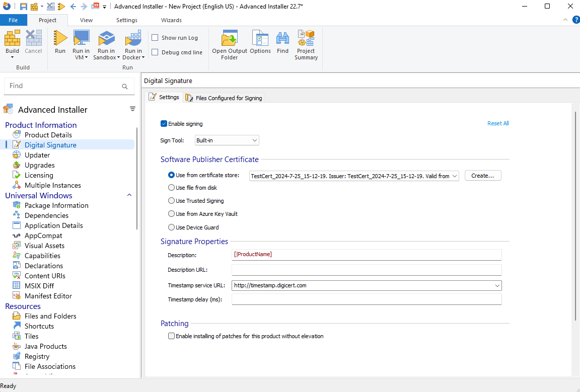Open the Wizards ribbon tab
Viewport: 580px width, 392px height.
171,20
